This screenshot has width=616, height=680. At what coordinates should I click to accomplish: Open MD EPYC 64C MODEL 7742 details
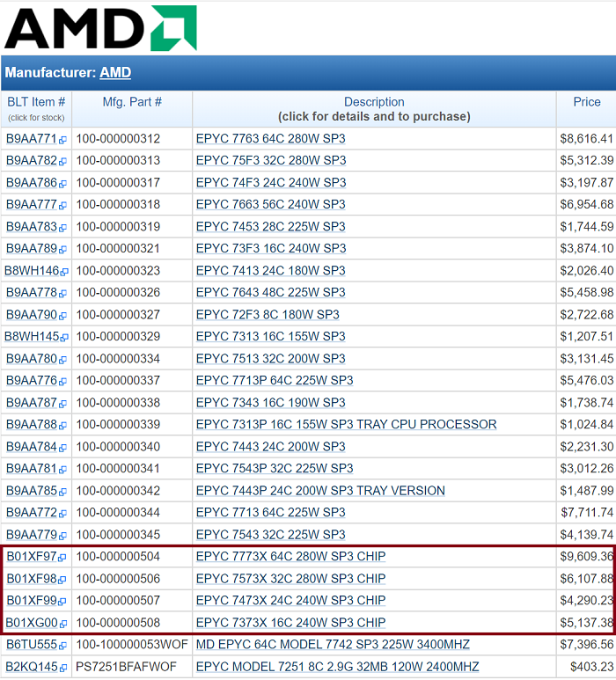pyautogui.click(x=333, y=645)
